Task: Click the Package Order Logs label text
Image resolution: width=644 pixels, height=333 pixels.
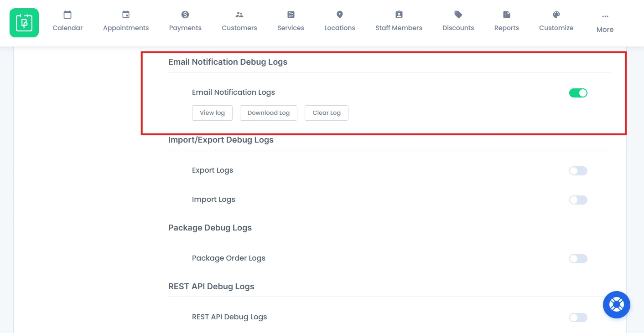Action: click(x=229, y=258)
